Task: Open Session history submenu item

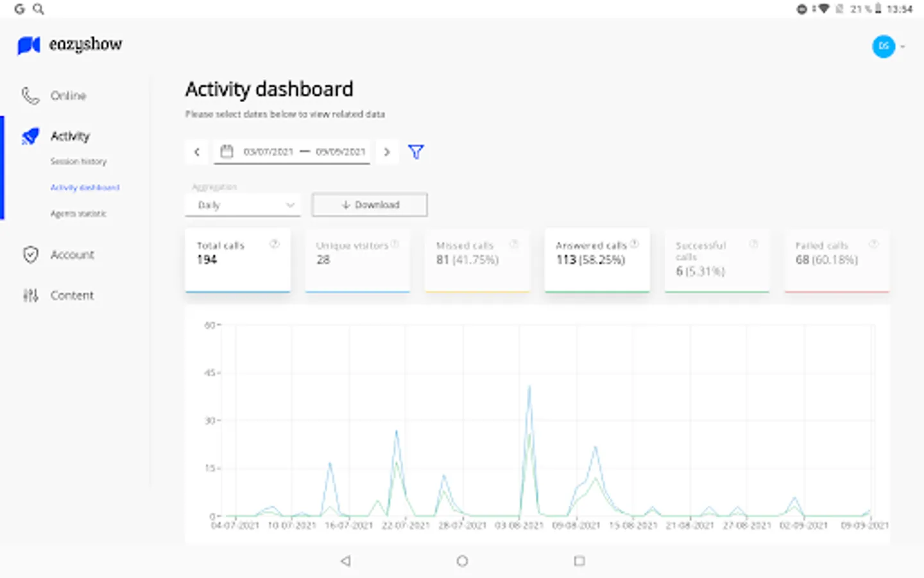Action: 78,161
